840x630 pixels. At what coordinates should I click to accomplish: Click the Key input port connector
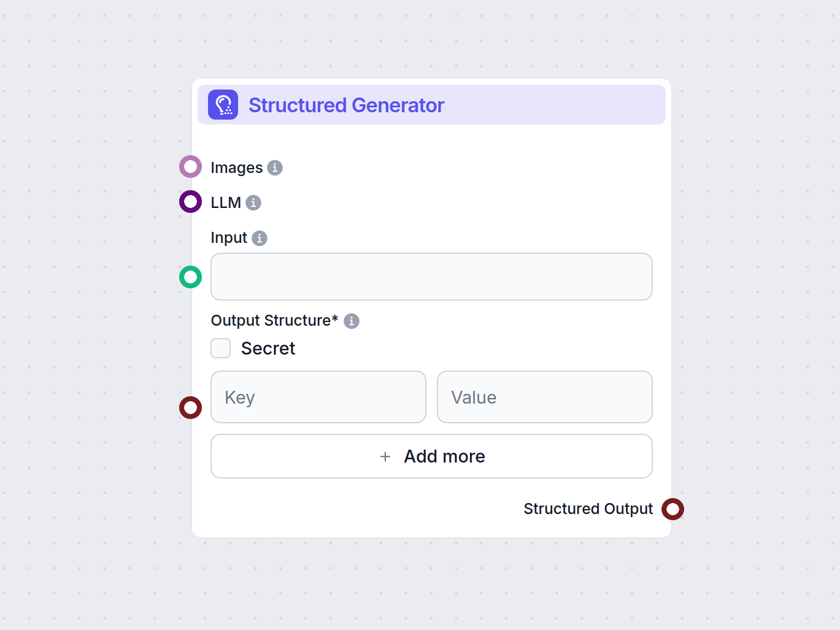click(x=190, y=407)
